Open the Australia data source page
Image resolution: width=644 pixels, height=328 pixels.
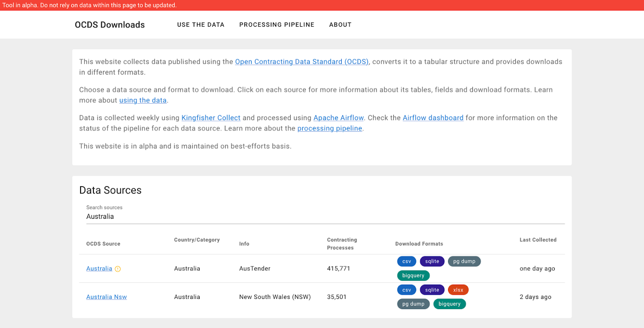99,268
